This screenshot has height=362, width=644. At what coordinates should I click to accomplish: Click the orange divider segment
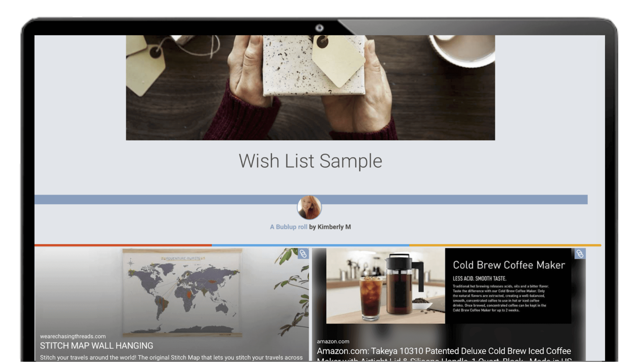click(x=505, y=245)
